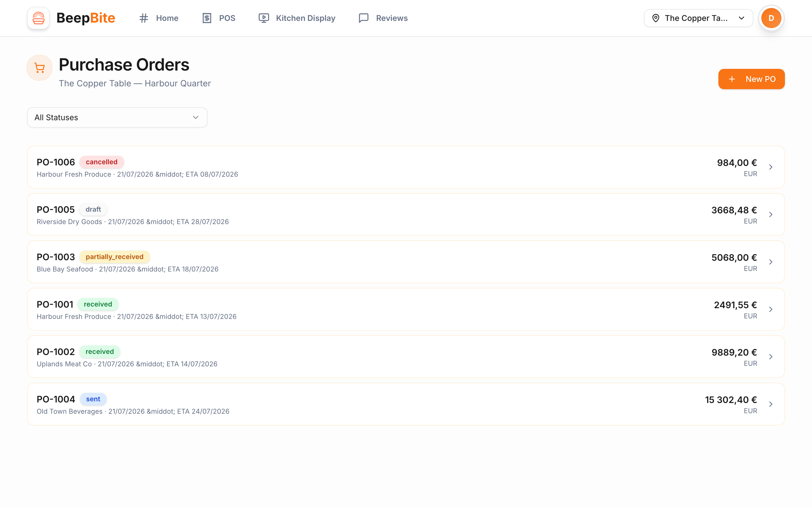Click the plus icon in New PO
Image resolution: width=812 pixels, height=508 pixels.
[732, 79]
